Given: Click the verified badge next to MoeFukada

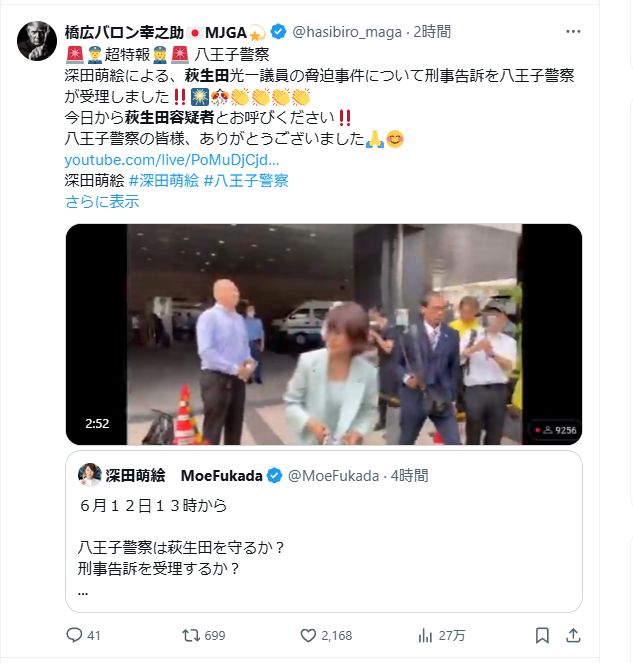Looking at the screenshot, I should click(x=274, y=476).
